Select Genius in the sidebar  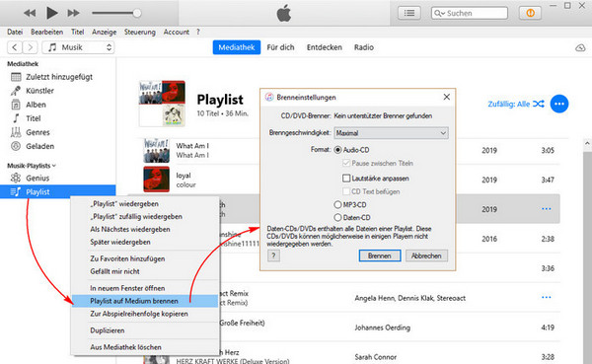(x=37, y=178)
